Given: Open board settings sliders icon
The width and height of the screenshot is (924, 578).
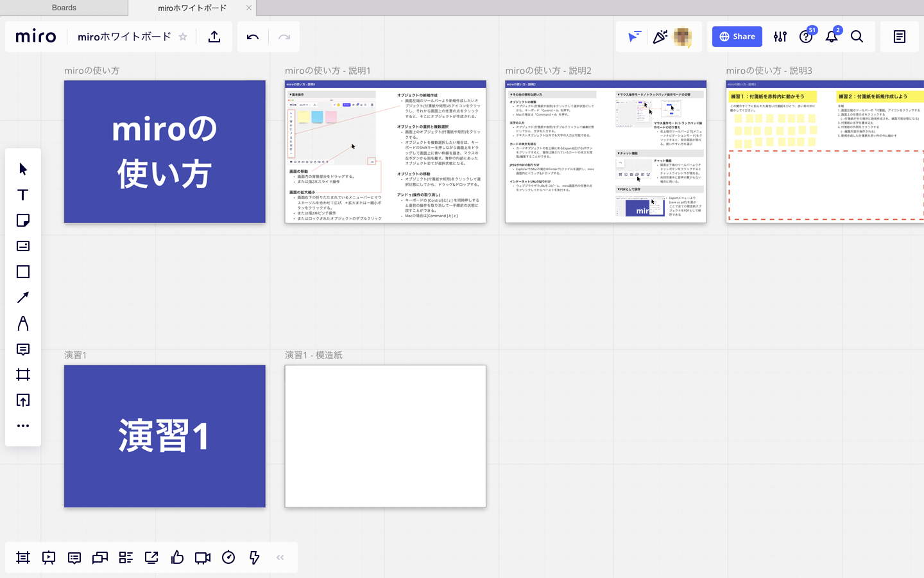Looking at the screenshot, I should click(780, 37).
